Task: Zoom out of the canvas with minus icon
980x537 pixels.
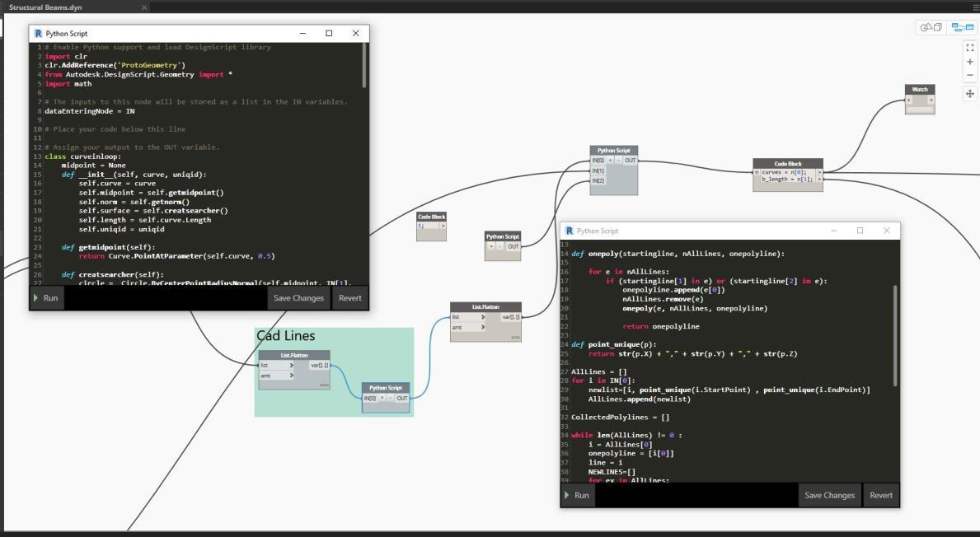Action: (970, 76)
